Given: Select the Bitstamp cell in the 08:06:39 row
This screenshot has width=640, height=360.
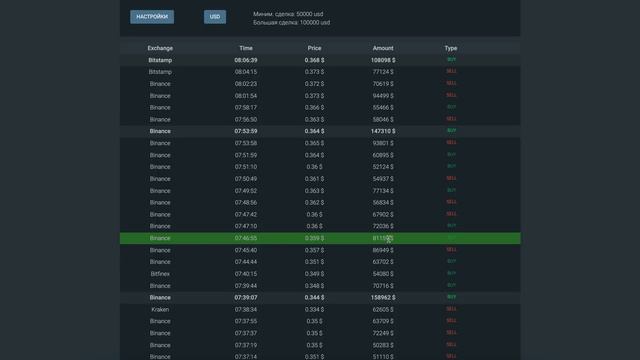Looking at the screenshot, I should (160, 60).
